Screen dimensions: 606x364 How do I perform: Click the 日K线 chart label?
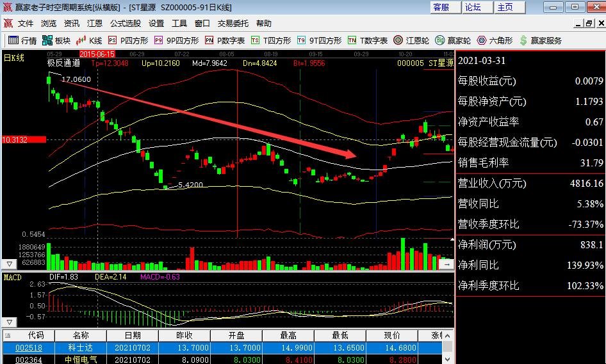click(x=14, y=58)
